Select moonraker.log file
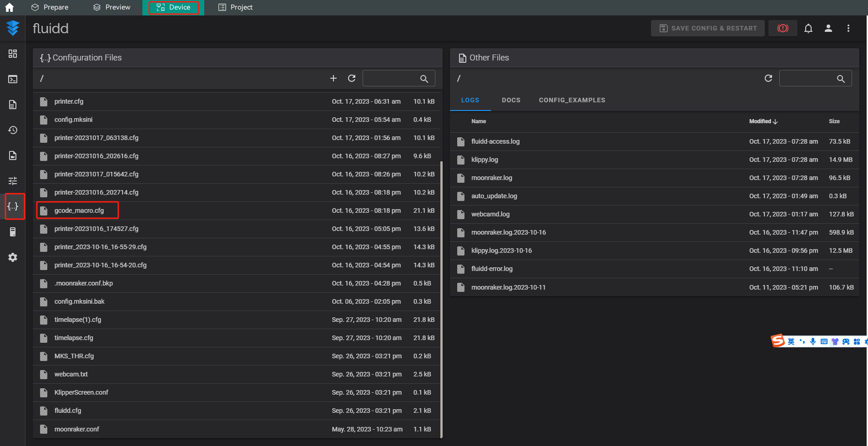The image size is (868, 446). click(655, 178)
